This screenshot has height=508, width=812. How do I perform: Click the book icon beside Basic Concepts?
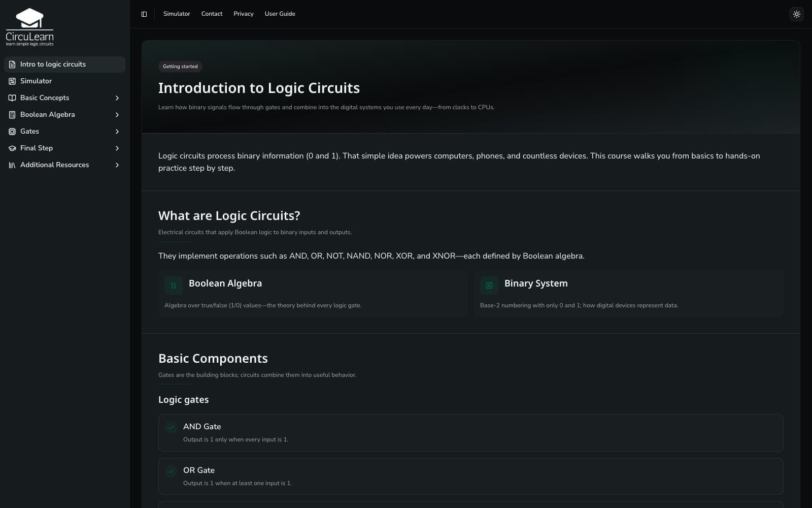pos(12,98)
